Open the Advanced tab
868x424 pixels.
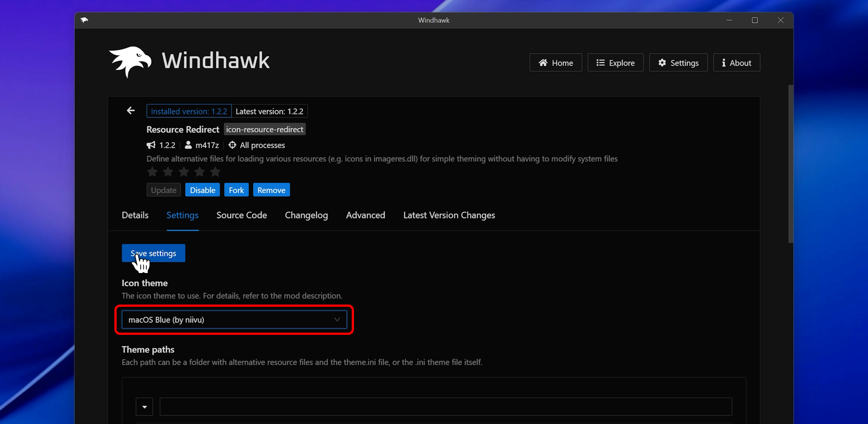click(x=365, y=215)
